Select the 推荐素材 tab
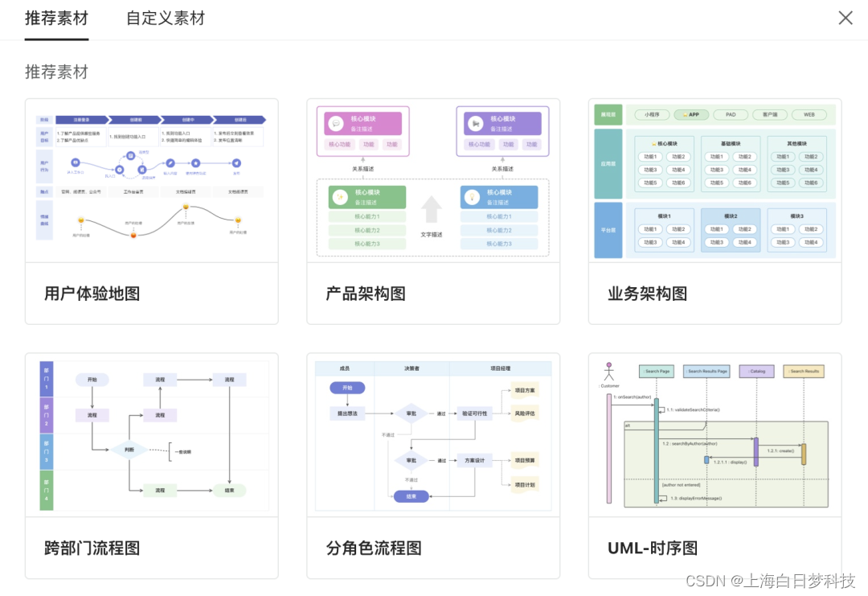This screenshot has height=596, width=868. (x=56, y=18)
